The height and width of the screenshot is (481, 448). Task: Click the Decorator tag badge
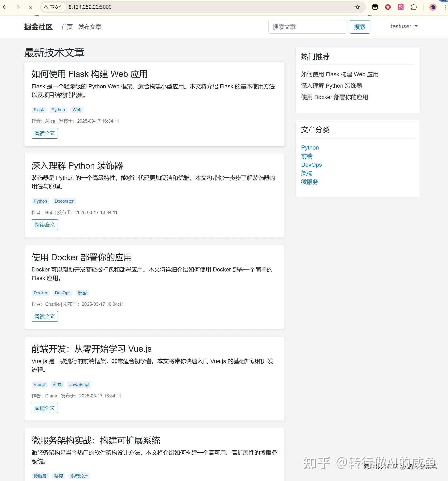[x=64, y=201]
